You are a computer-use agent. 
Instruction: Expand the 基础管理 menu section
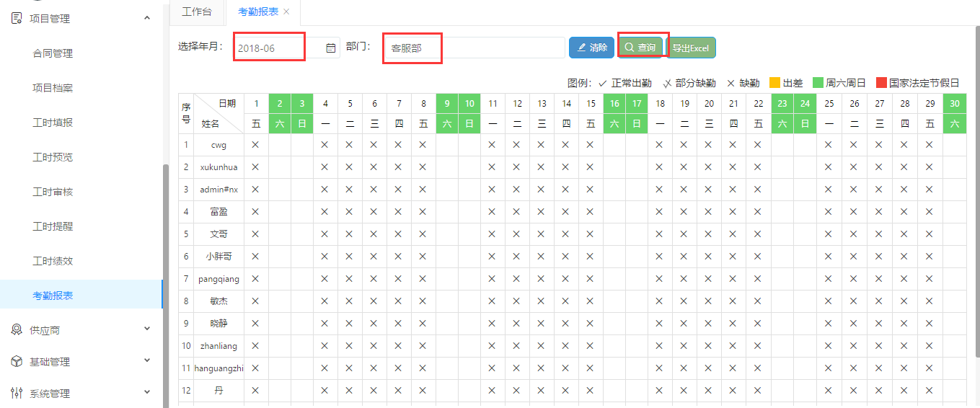point(147,361)
